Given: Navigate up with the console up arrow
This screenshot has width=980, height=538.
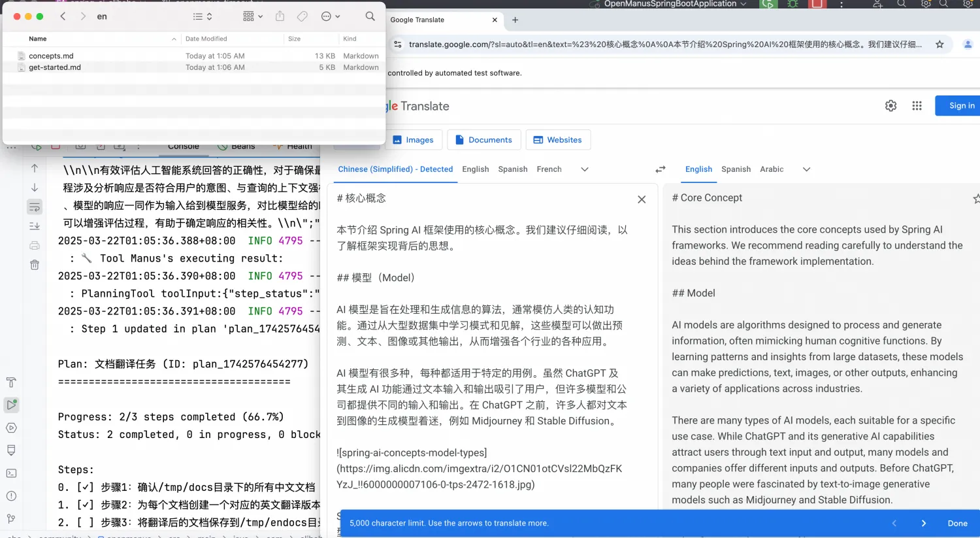Looking at the screenshot, I should [34, 168].
